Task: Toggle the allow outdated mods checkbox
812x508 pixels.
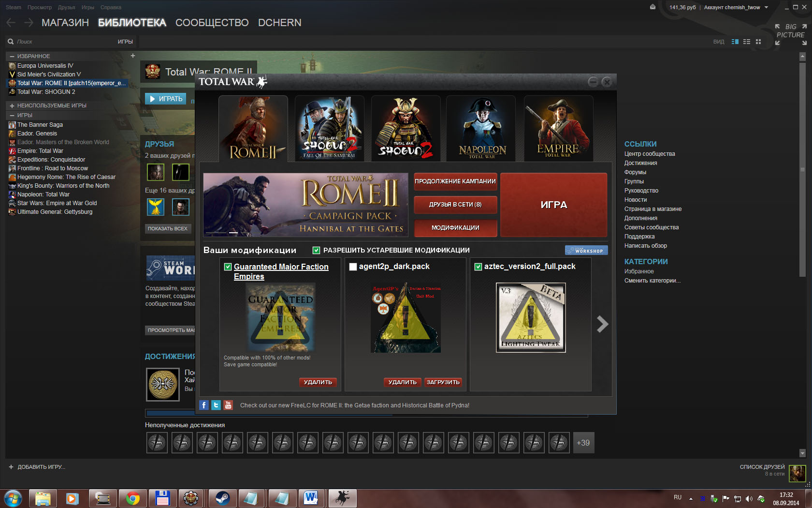Action: click(317, 250)
